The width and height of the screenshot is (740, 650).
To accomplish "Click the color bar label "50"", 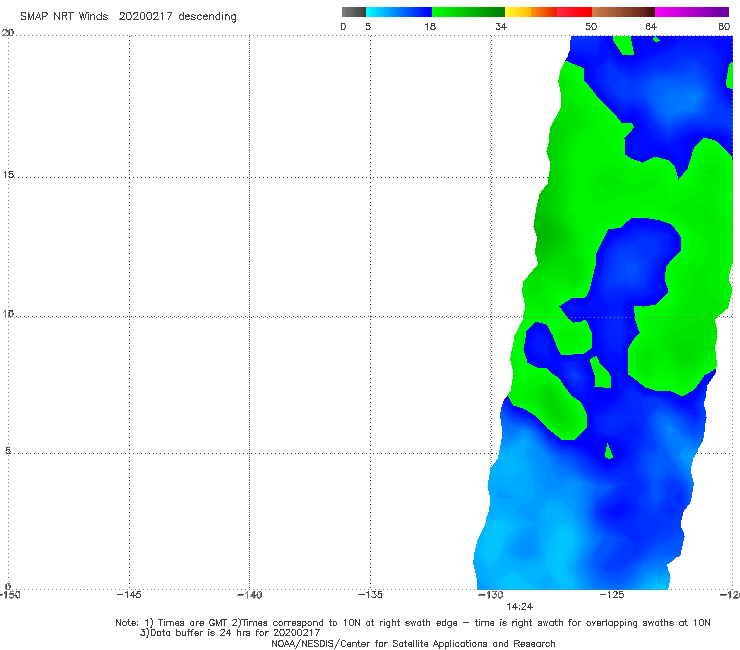I will click(591, 26).
